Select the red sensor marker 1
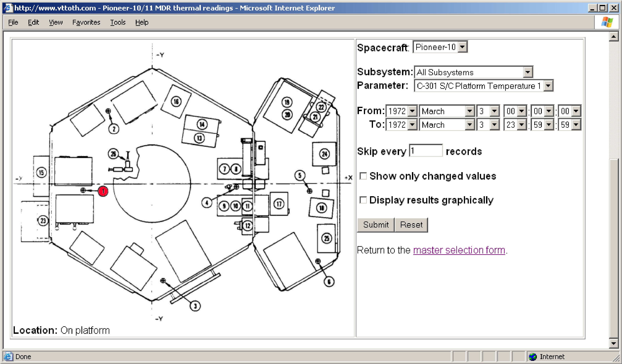The width and height of the screenshot is (622, 364). (103, 191)
